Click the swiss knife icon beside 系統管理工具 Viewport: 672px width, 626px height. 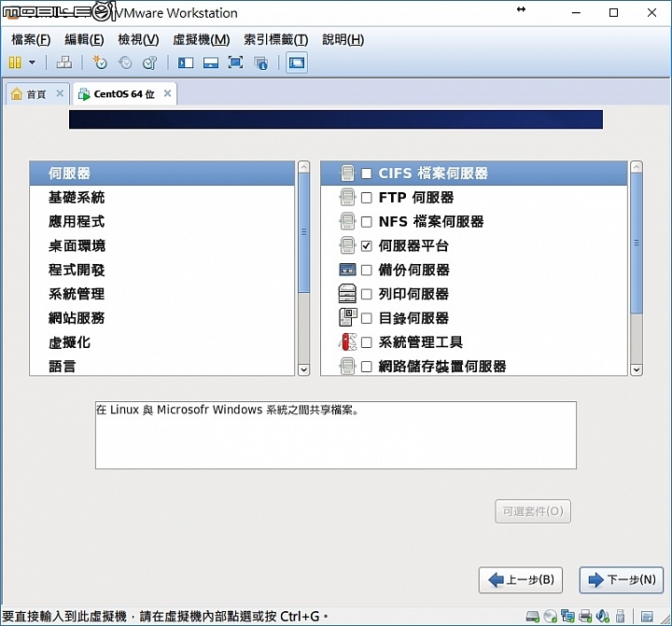347,342
